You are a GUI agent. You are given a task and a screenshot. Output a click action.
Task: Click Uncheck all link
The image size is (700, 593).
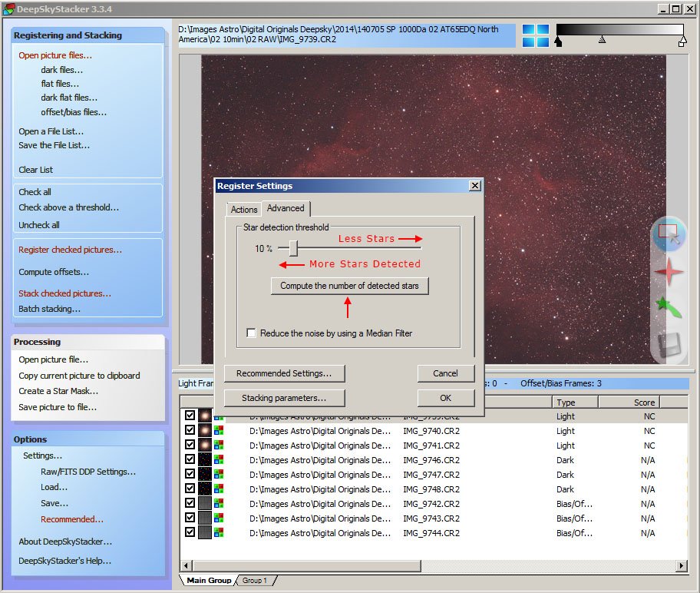[x=39, y=225]
